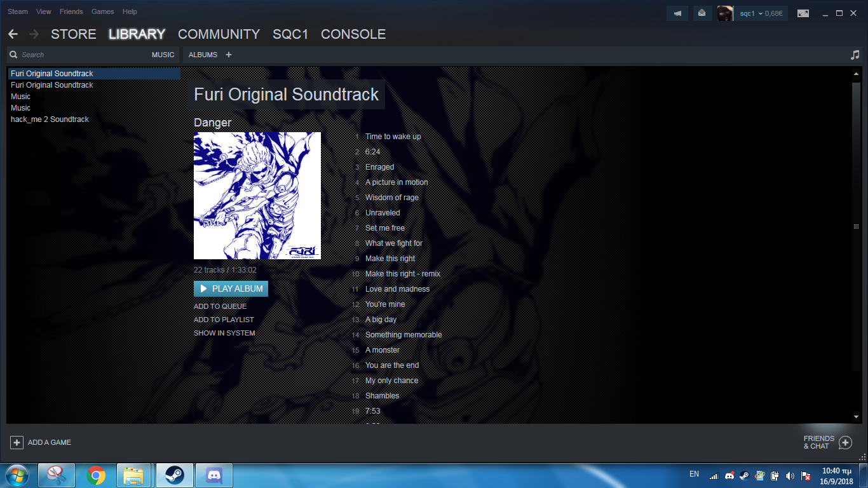Open the announcements megaphone icon

click(x=678, y=13)
